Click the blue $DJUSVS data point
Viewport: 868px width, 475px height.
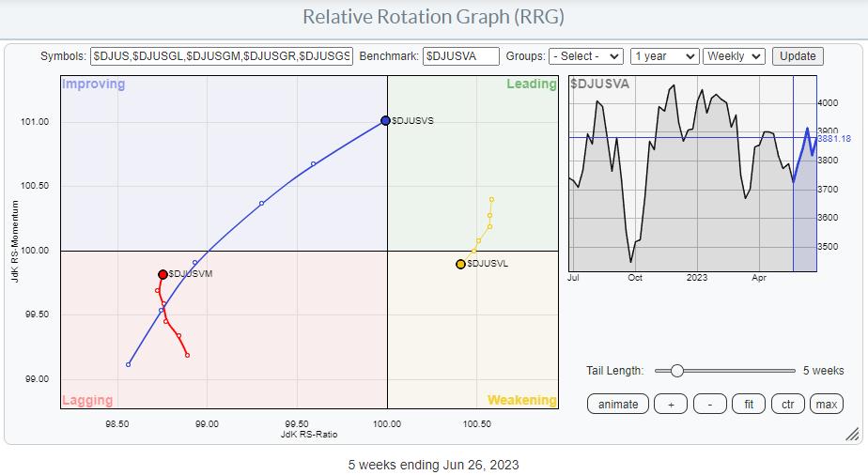point(385,120)
